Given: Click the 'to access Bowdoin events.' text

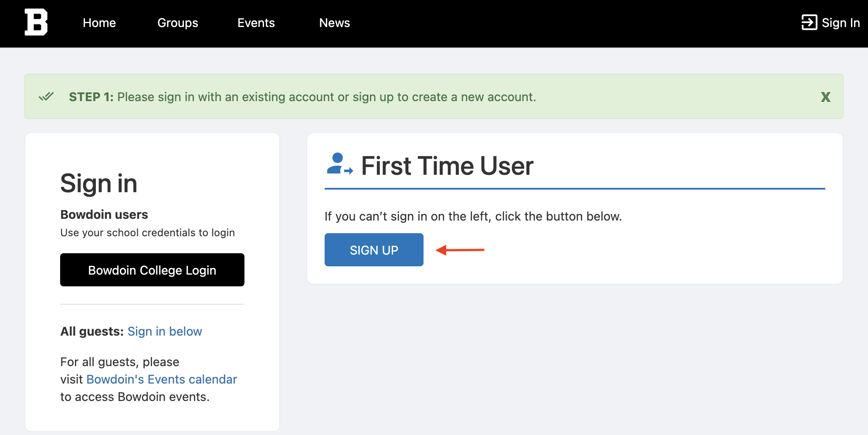Looking at the screenshot, I should [135, 397].
